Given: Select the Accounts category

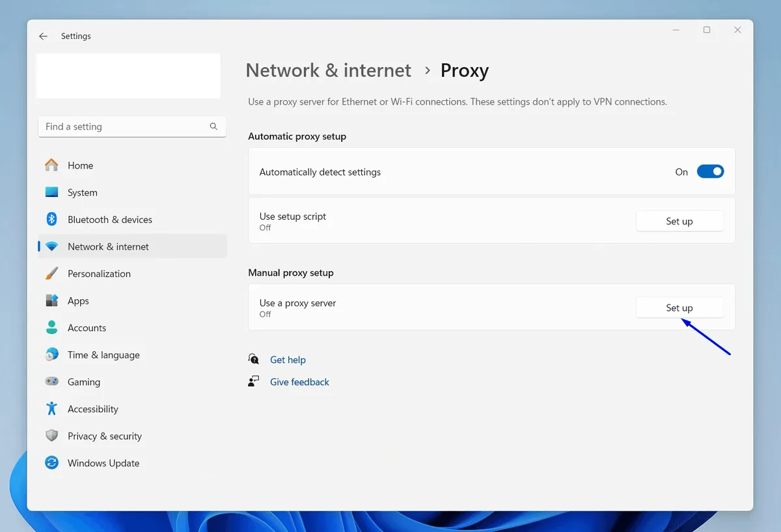Looking at the screenshot, I should pos(132,328).
